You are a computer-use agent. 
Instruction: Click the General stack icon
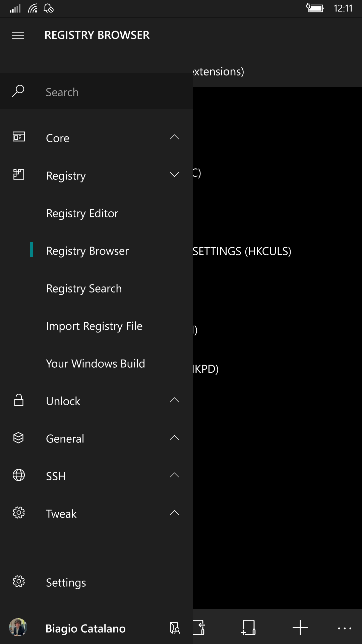tap(18, 438)
